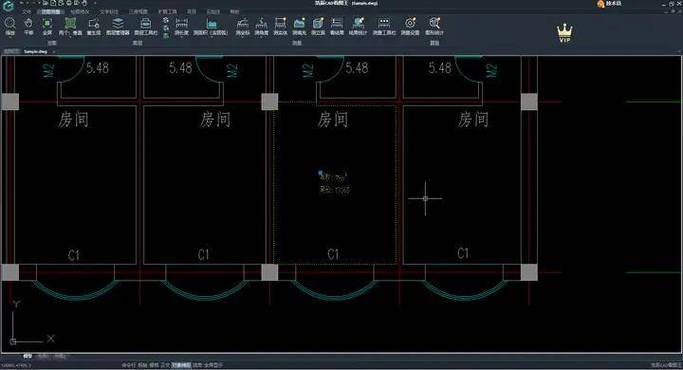
Task: Click the application logo icon
Action: (x=7, y=5)
